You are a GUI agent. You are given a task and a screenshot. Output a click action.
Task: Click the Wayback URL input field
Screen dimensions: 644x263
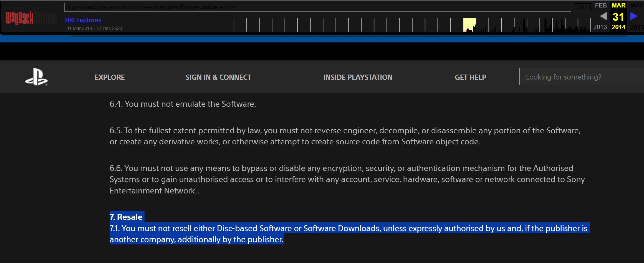(x=318, y=7)
